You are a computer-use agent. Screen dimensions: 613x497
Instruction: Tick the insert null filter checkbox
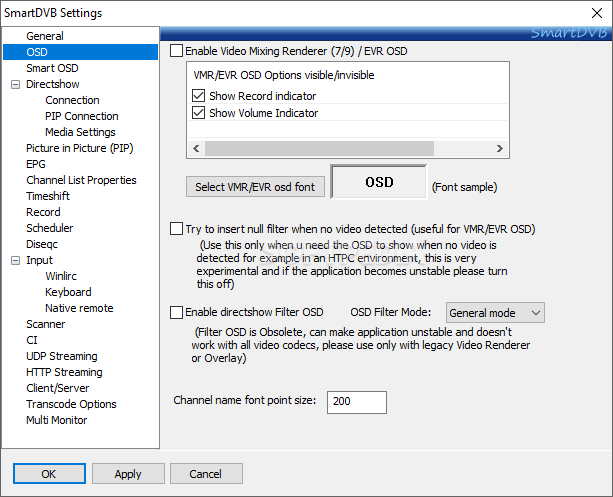176,229
